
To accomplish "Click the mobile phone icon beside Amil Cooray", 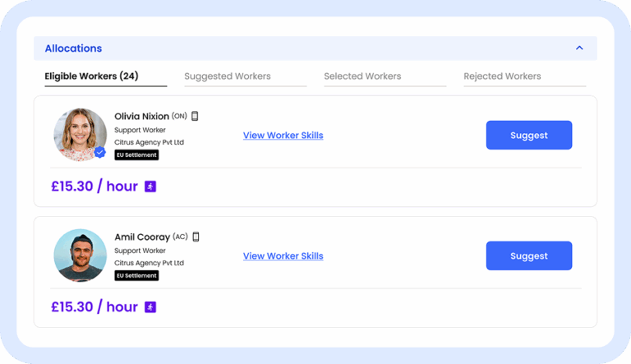I will click(196, 237).
